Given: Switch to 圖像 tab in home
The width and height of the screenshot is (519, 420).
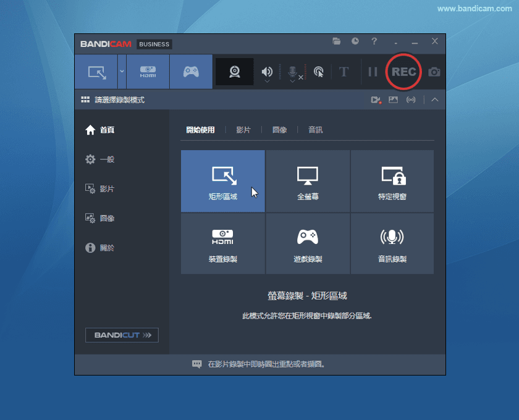Looking at the screenshot, I should pyautogui.click(x=279, y=130).
